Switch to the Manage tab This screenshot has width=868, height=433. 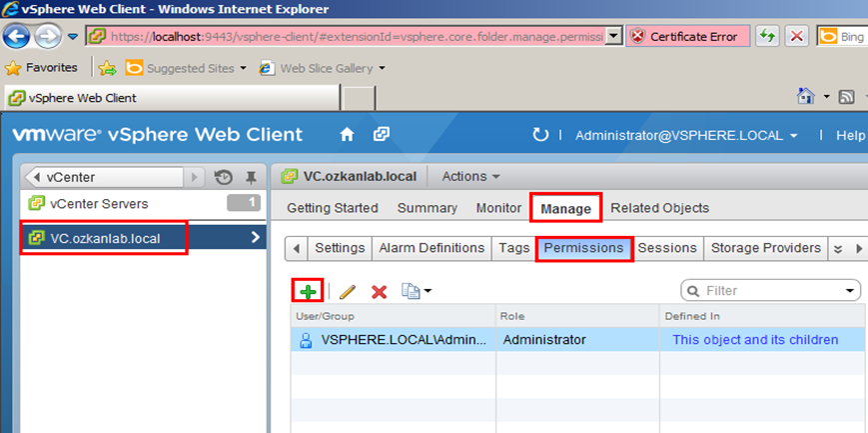tap(565, 208)
